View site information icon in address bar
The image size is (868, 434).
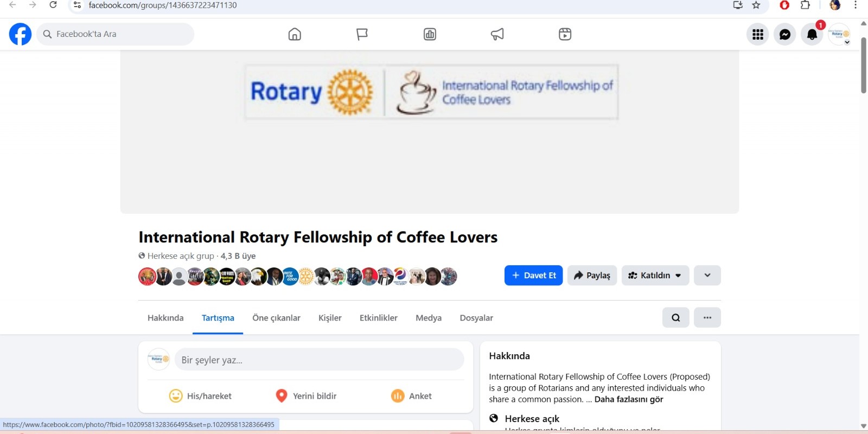pos(77,5)
